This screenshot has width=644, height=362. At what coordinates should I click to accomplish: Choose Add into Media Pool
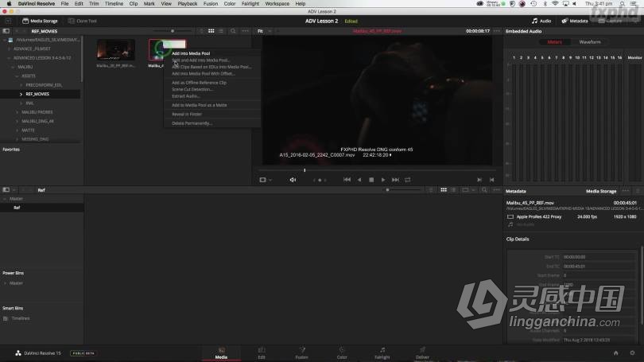(191, 53)
